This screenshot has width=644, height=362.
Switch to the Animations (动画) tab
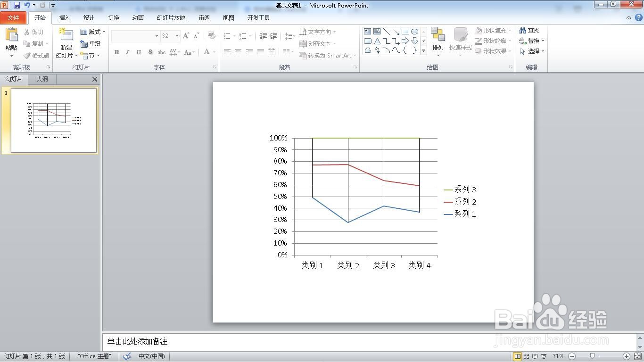(138, 18)
